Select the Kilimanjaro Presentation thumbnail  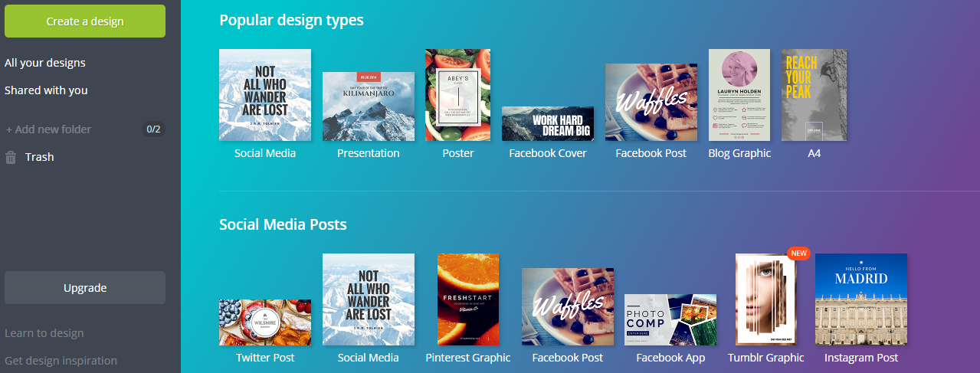(369, 106)
